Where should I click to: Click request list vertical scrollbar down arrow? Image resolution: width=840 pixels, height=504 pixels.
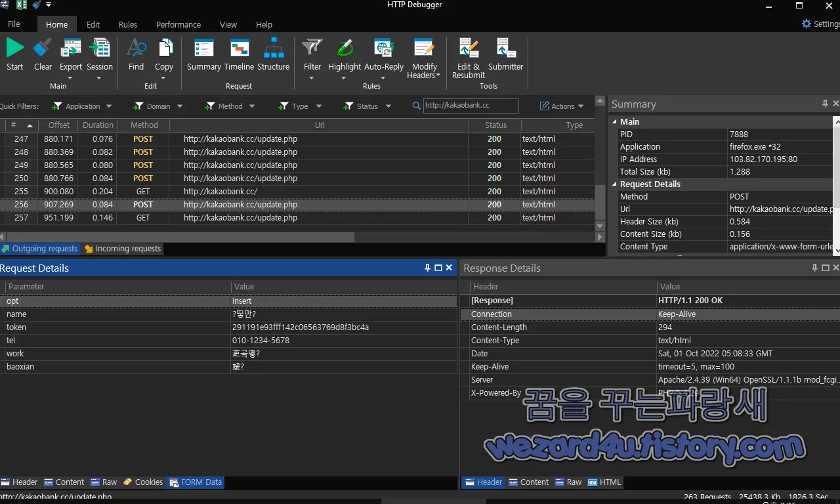click(x=600, y=226)
